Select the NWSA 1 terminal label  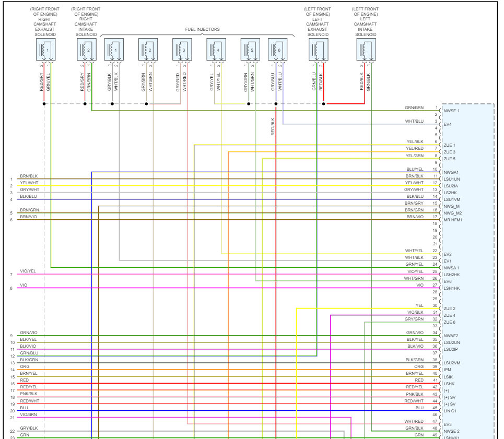pos(451,268)
